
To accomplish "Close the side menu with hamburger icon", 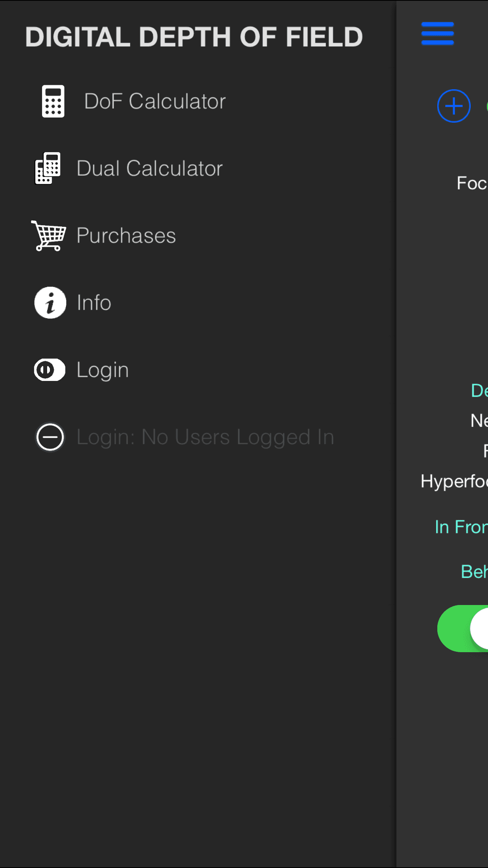I will click(x=438, y=34).
